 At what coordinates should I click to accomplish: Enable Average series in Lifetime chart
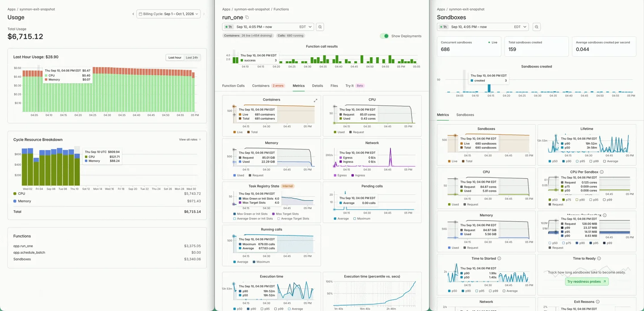pyautogui.click(x=605, y=161)
